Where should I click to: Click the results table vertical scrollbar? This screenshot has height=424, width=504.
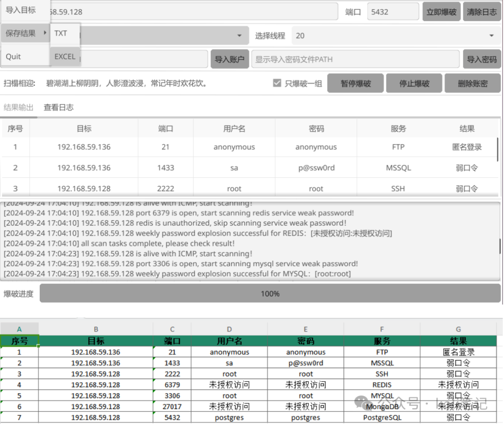[498, 149]
